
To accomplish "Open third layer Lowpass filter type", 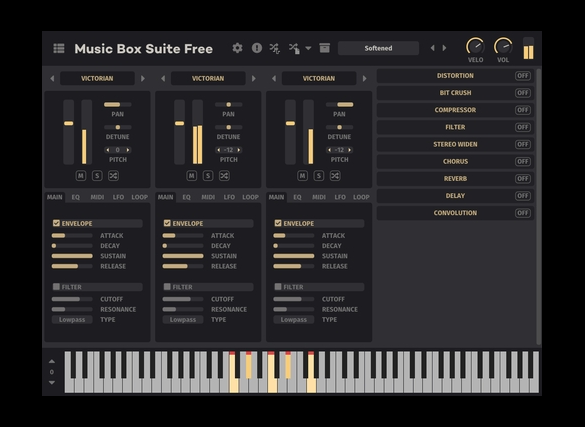I will point(294,320).
